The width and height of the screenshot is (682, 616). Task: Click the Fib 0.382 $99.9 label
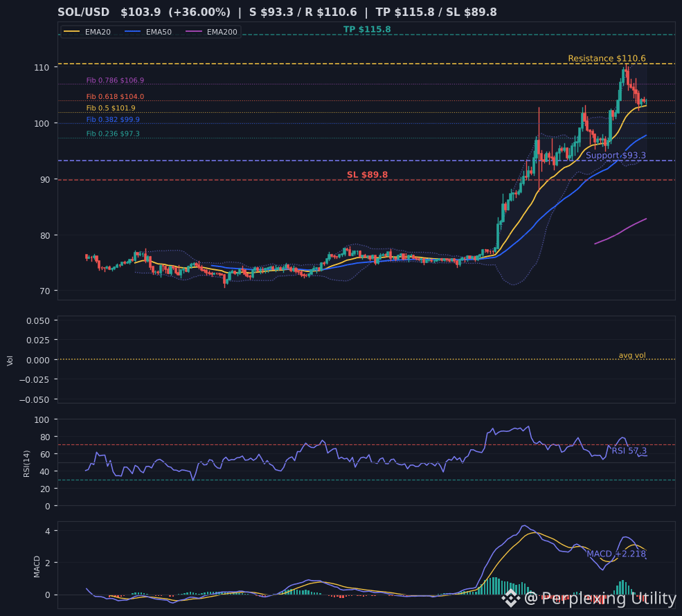pos(113,120)
